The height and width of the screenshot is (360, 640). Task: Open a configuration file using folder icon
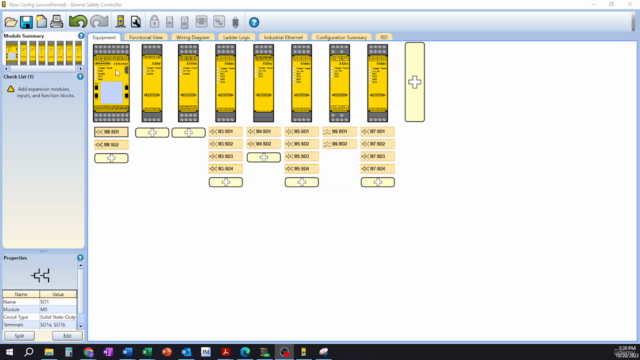coord(11,22)
